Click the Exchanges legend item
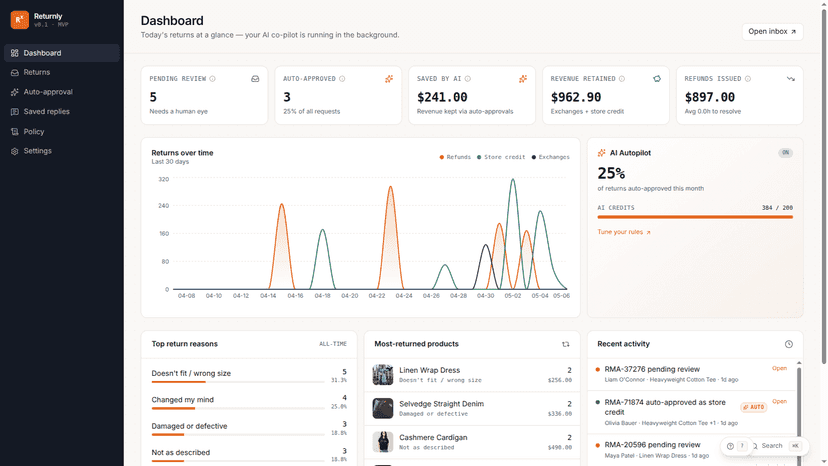Image resolution: width=828 pixels, height=466 pixels. [551, 157]
